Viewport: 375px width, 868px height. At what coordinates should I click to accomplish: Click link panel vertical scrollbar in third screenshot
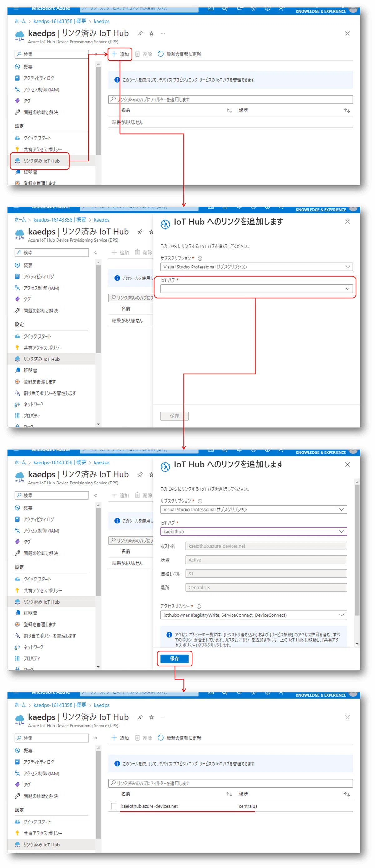pos(357,550)
